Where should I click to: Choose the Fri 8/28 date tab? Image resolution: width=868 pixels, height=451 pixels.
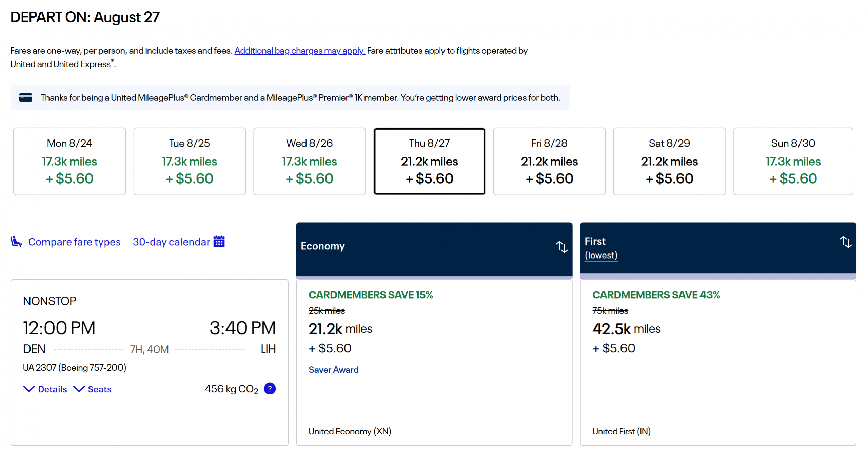pos(549,161)
